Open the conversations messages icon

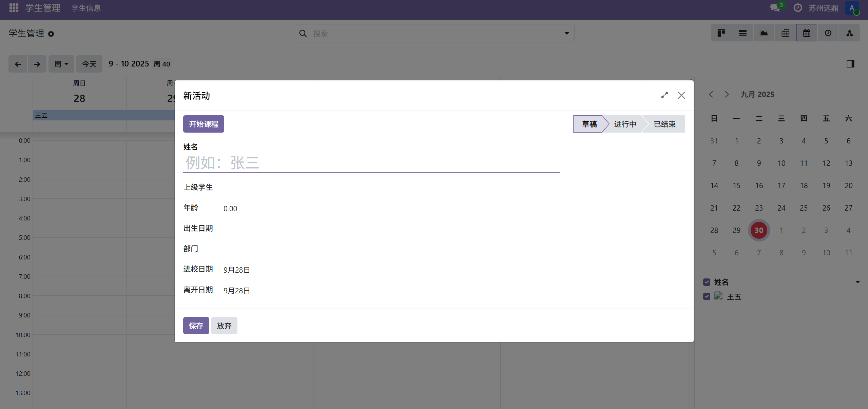coord(775,8)
